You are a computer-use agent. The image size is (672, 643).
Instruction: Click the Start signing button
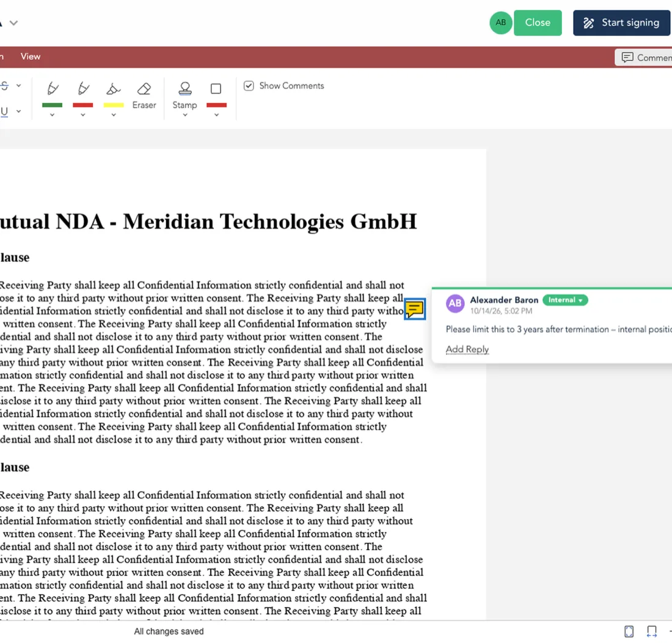click(x=622, y=23)
